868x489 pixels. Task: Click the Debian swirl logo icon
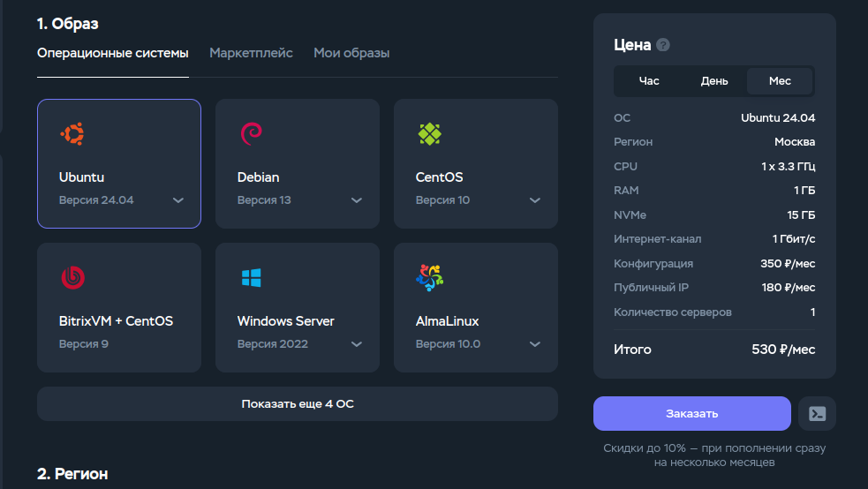coord(250,134)
